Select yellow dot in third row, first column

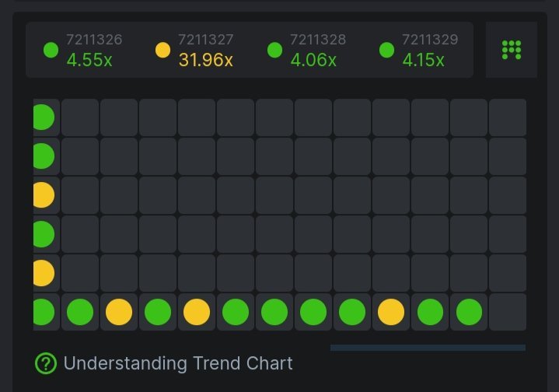[43, 195]
